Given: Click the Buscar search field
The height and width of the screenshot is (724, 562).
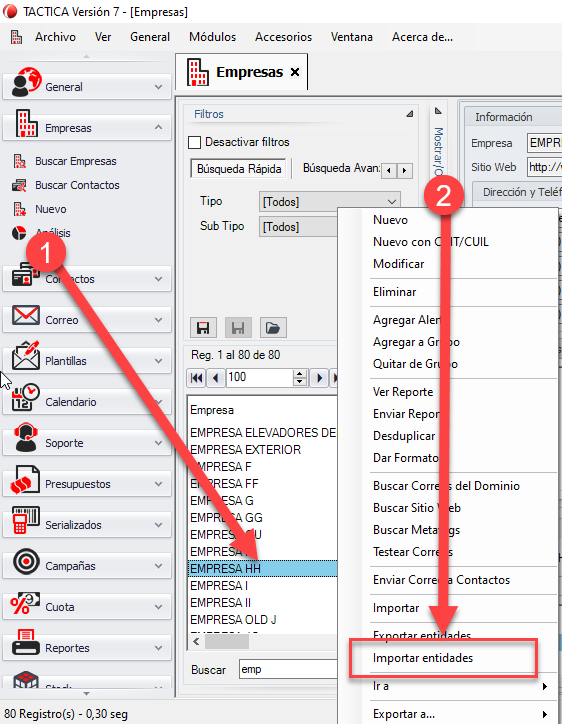Looking at the screenshot, I should click(288, 669).
